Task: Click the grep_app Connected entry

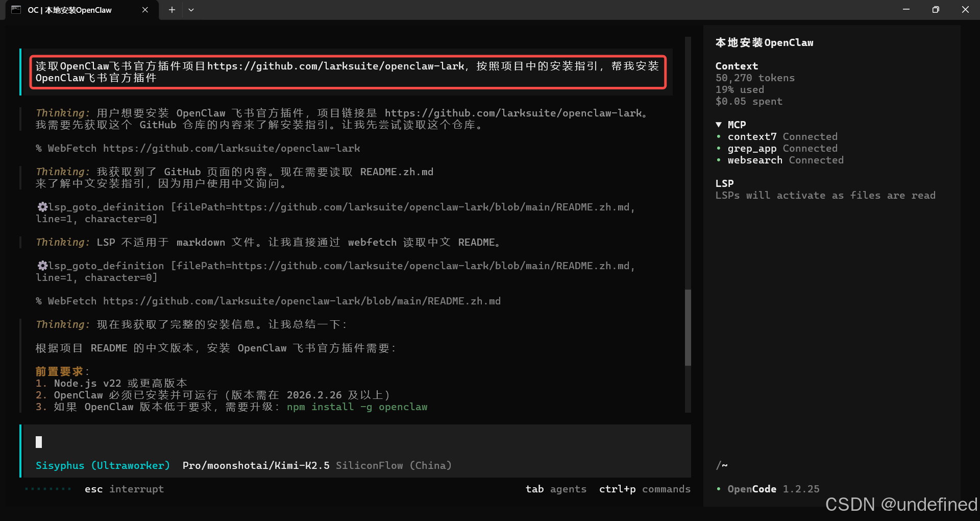Action: (x=782, y=148)
